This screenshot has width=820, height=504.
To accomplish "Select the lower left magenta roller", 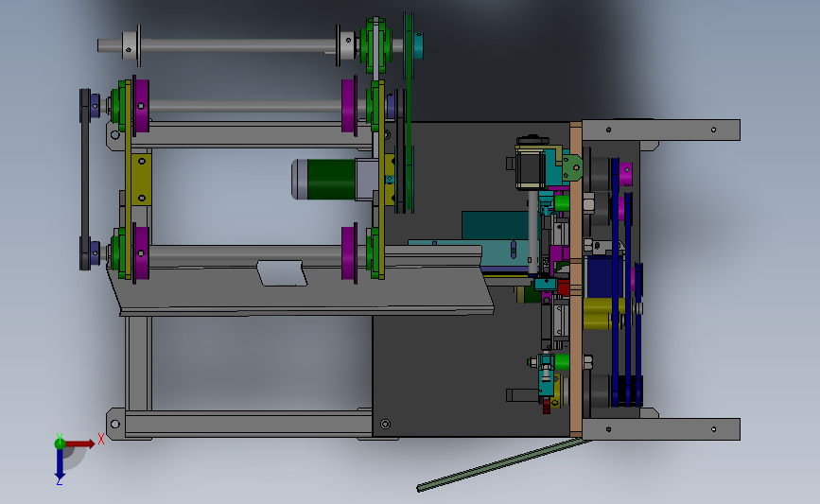I will [141, 253].
